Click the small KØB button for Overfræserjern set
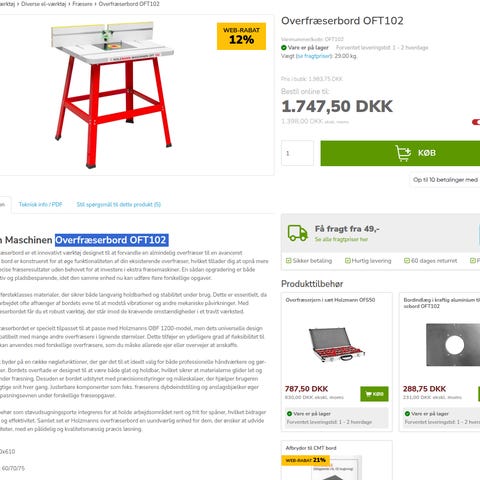 click(x=374, y=394)
